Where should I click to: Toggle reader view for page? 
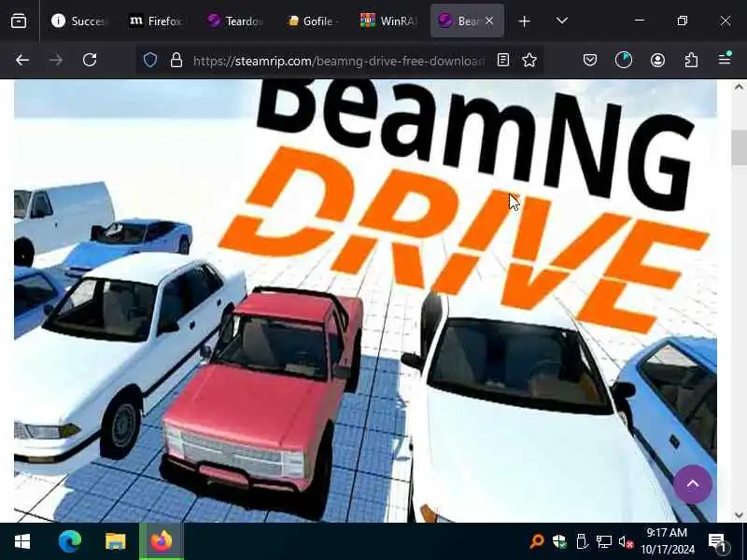pyautogui.click(x=503, y=60)
